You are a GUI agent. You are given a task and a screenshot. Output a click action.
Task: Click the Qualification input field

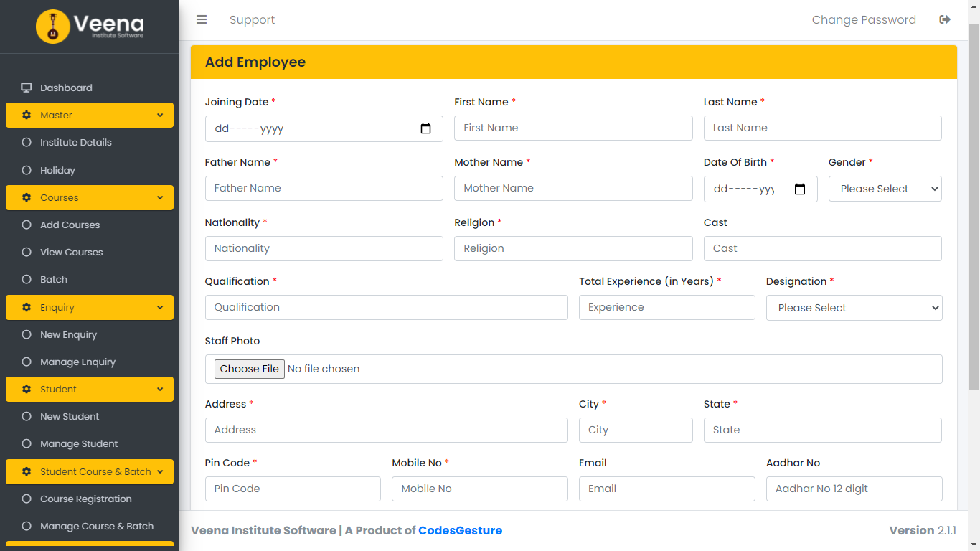pos(386,307)
